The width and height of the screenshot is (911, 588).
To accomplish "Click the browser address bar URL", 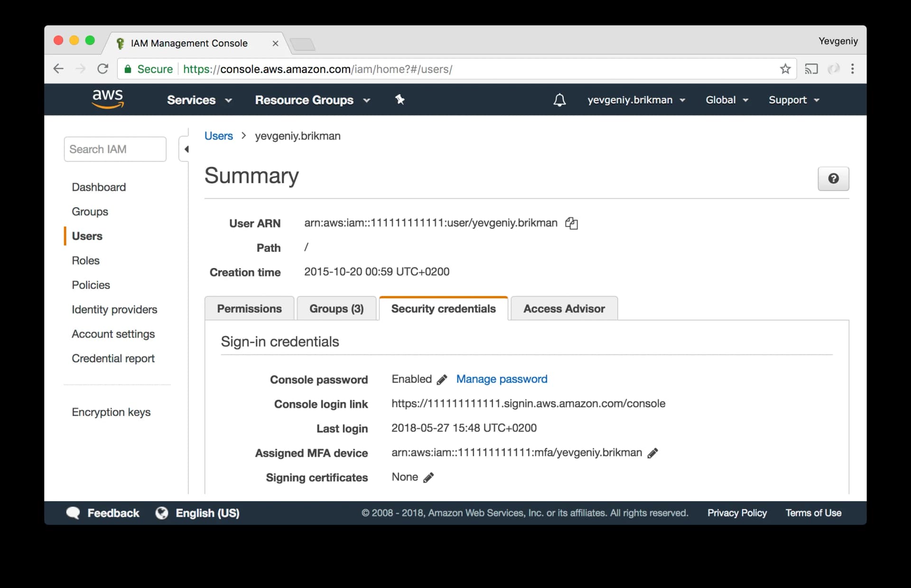I will 317,69.
